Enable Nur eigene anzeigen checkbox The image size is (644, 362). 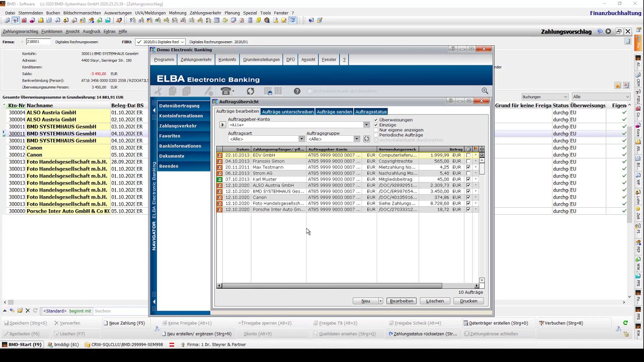click(x=376, y=130)
